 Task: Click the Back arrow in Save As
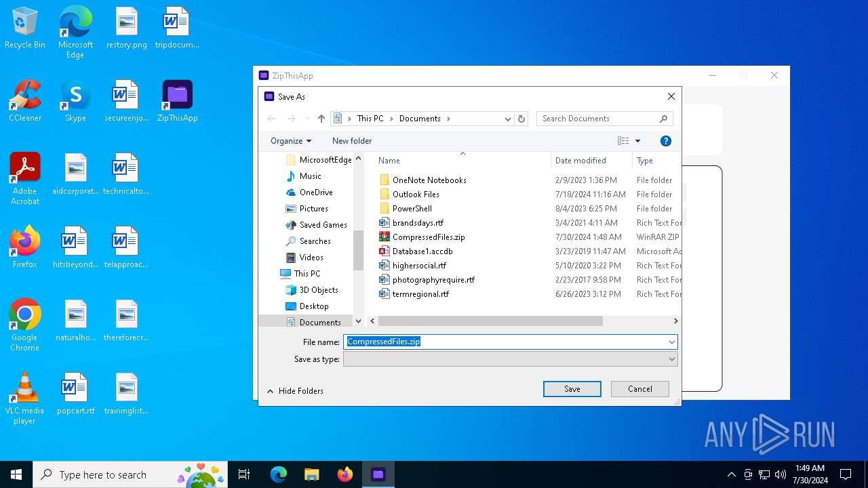[271, 119]
